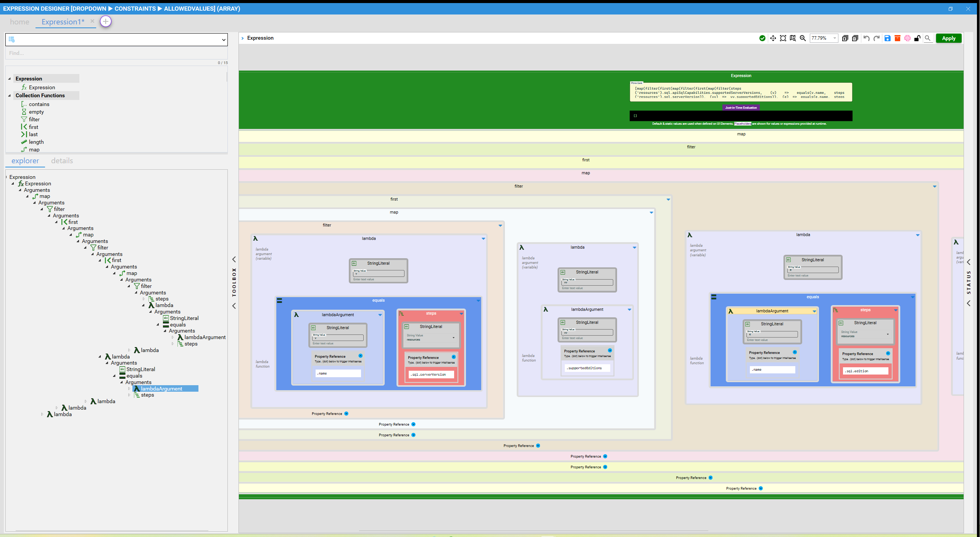Toggle the Just-in-Time Evaluation button

tap(741, 108)
